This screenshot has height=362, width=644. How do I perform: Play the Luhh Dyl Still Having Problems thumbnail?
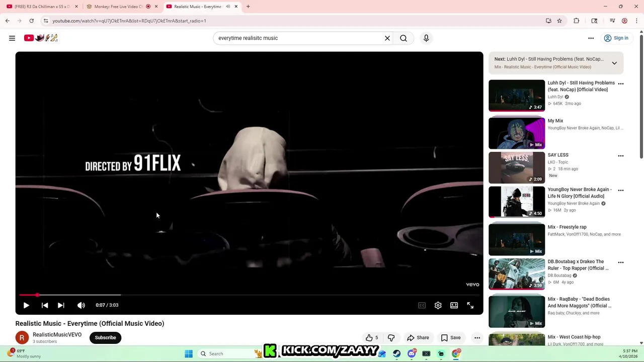pyautogui.click(x=517, y=96)
